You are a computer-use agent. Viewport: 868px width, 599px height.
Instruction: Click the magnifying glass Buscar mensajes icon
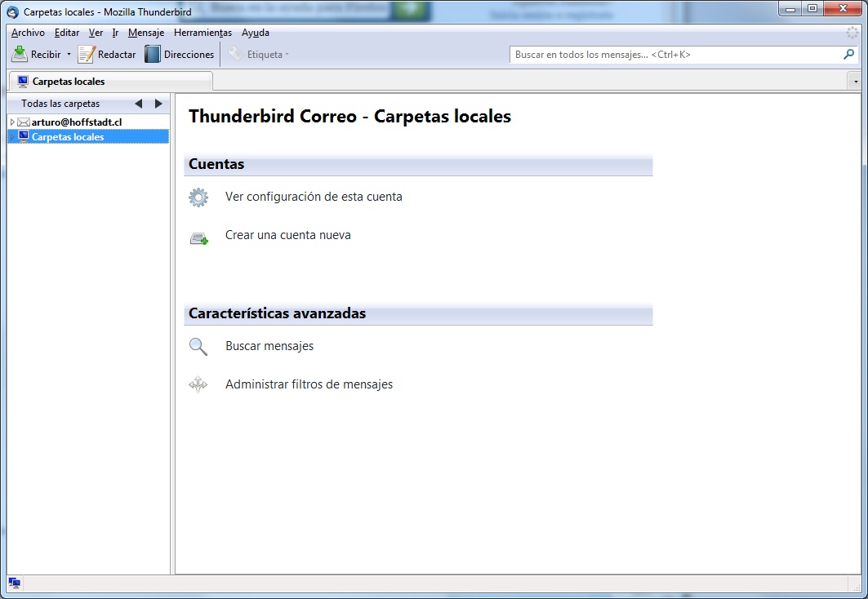coord(198,347)
